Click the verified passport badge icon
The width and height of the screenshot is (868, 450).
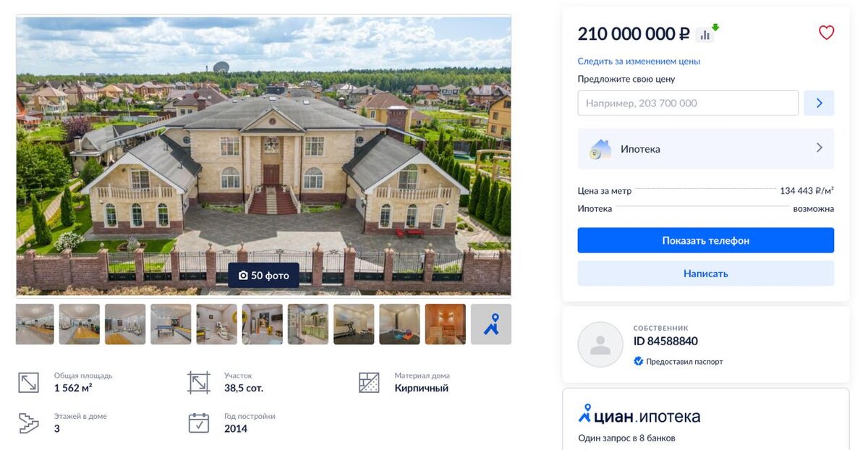click(x=638, y=361)
